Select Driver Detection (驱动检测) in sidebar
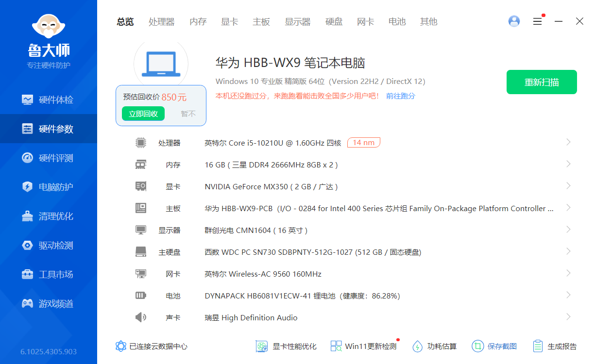595x364 pixels. (49, 246)
